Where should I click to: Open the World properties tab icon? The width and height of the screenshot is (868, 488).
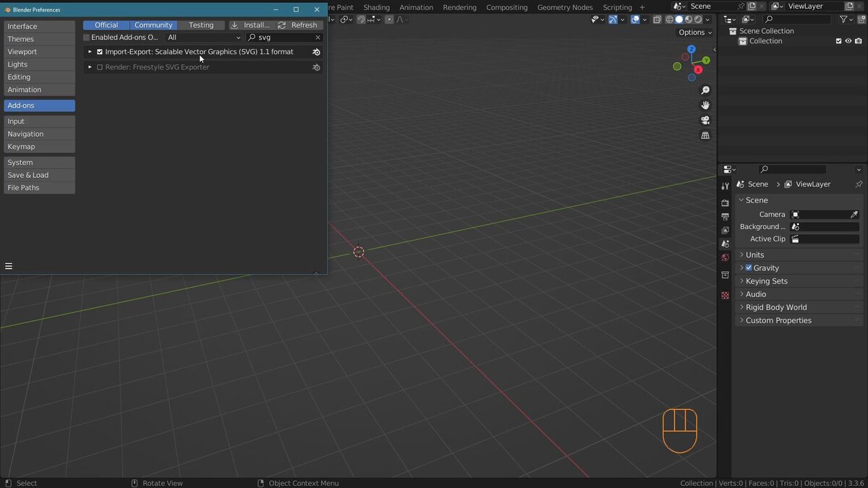point(726,258)
